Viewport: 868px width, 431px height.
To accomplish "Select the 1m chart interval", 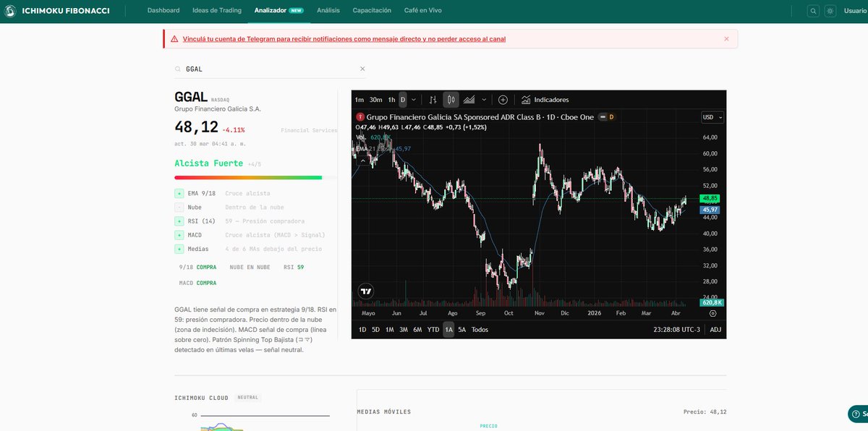I will (x=359, y=100).
